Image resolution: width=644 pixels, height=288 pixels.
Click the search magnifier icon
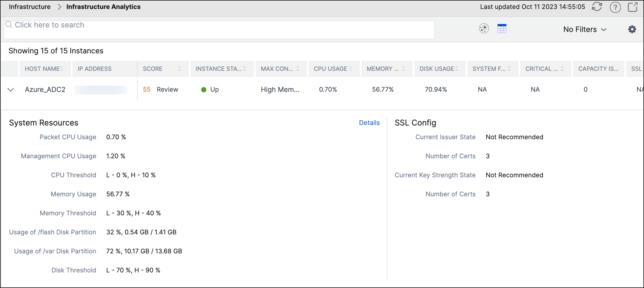[9, 25]
